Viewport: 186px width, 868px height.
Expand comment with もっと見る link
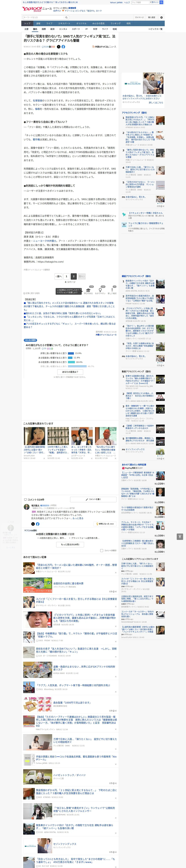tap(78, 518)
